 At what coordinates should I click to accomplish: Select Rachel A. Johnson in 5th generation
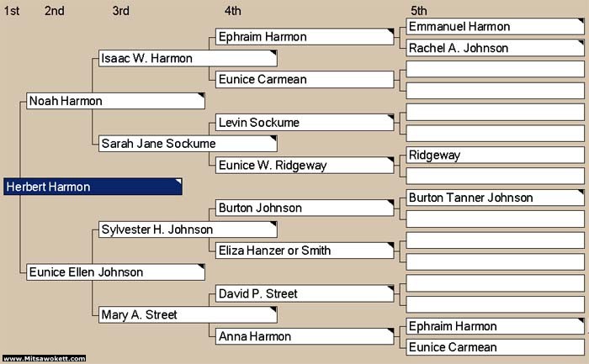coord(495,48)
